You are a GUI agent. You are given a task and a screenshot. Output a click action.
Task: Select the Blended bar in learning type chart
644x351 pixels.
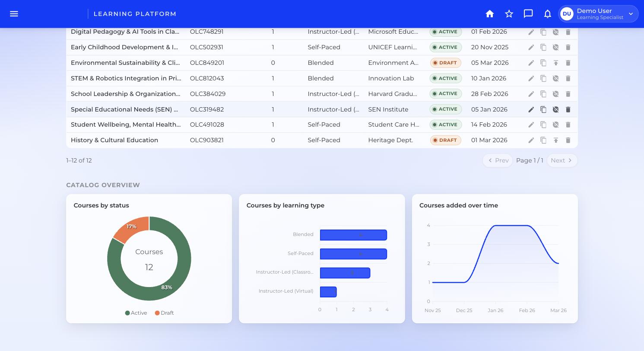[353, 235]
